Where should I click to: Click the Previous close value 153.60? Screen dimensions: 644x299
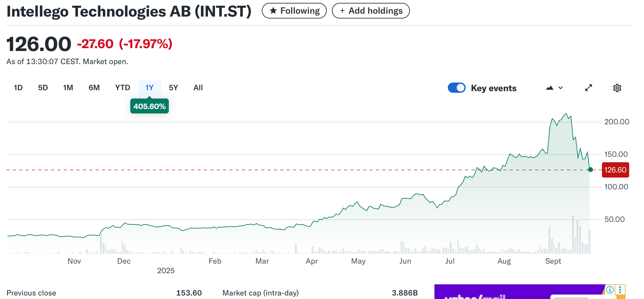[x=189, y=293]
